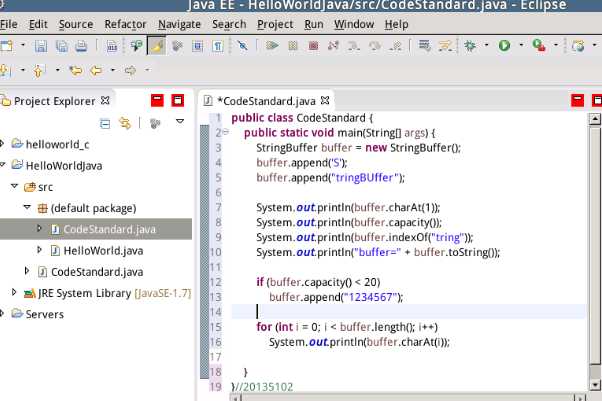Screen dimensions: 602x401
Task: Expand the HelloWorld.java node
Action: pos(39,250)
